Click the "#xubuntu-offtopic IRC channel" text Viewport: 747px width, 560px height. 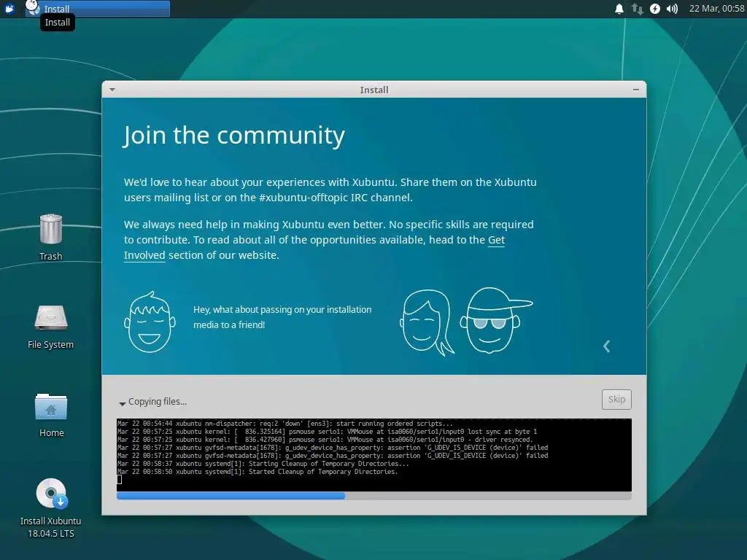336,198
